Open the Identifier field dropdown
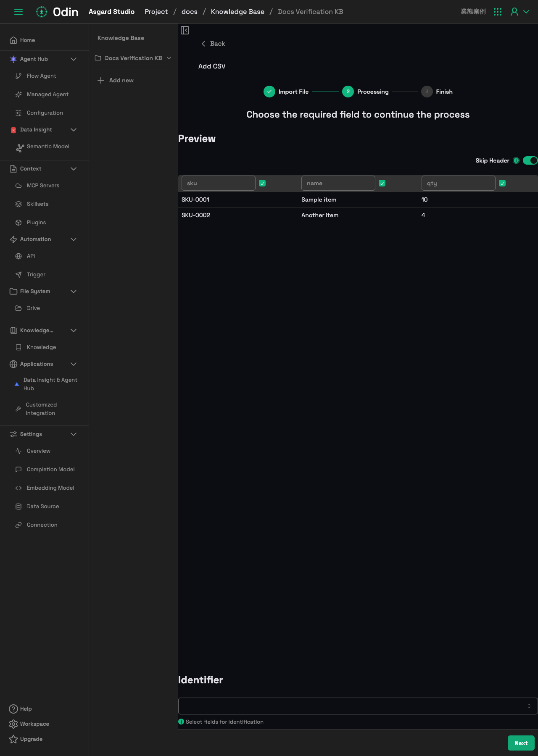Viewport: 538px width, 756px height. pos(358,706)
